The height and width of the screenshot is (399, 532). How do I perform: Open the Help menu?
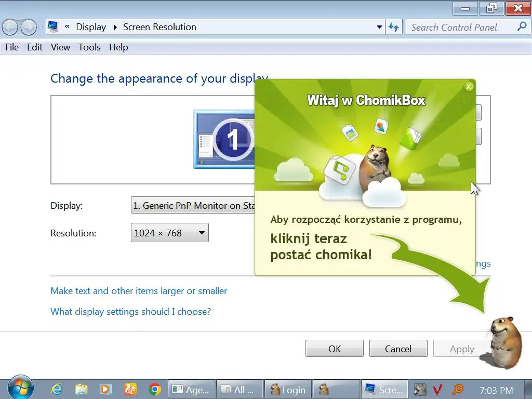[x=119, y=47]
